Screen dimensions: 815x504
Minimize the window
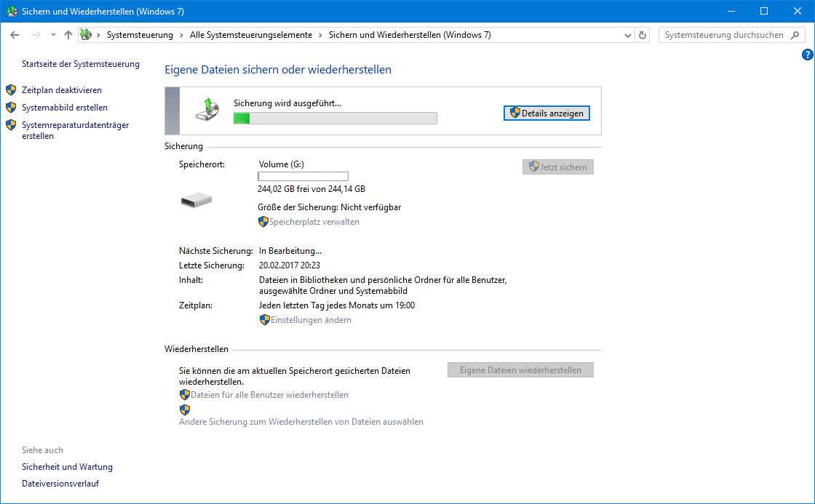[x=731, y=11]
